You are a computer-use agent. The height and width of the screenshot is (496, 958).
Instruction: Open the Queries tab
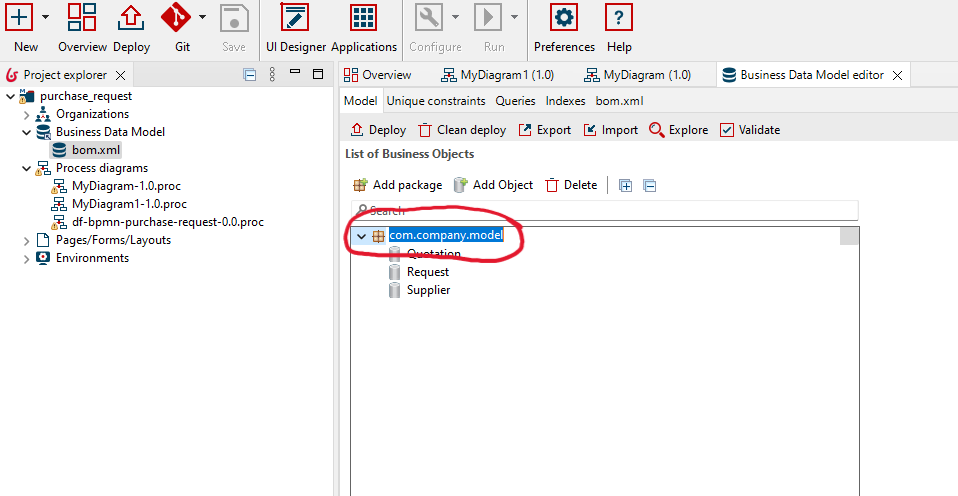[x=515, y=101]
